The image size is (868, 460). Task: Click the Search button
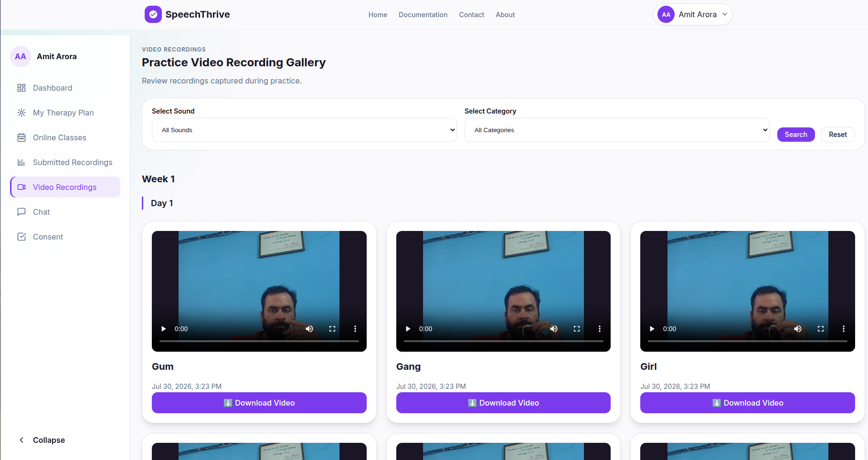pyautogui.click(x=796, y=135)
